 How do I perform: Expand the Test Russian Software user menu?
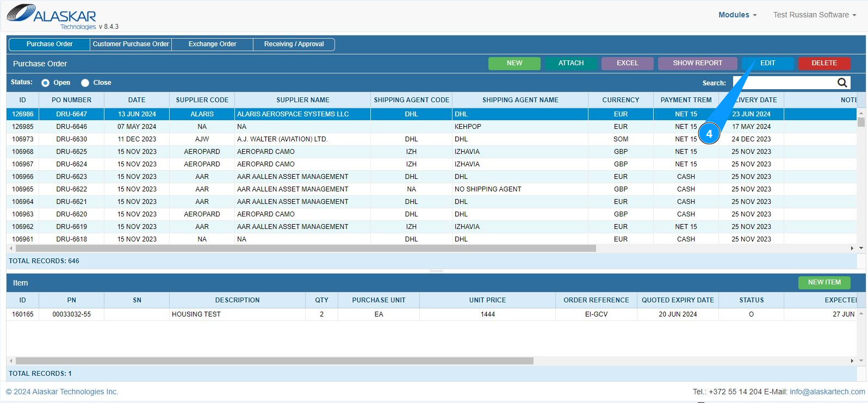814,15
